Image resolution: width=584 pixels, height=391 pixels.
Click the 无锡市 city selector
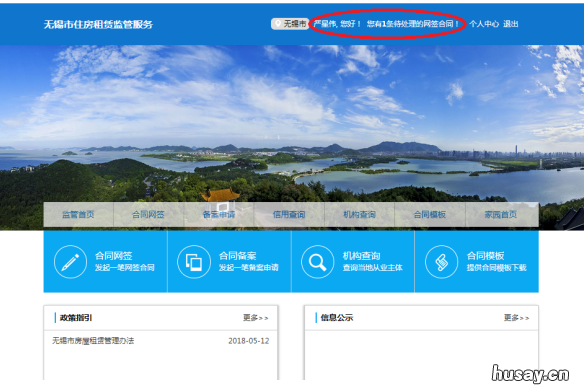coord(290,24)
